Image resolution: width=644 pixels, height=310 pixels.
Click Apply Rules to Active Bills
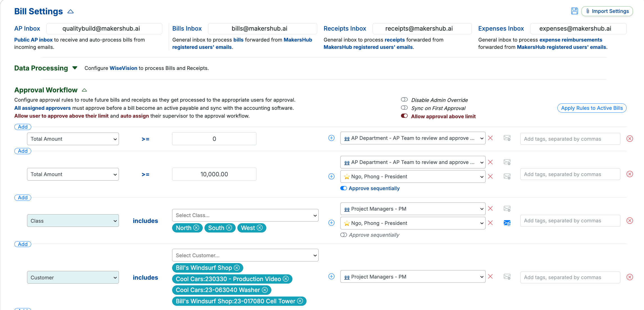click(x=592, y=108)
